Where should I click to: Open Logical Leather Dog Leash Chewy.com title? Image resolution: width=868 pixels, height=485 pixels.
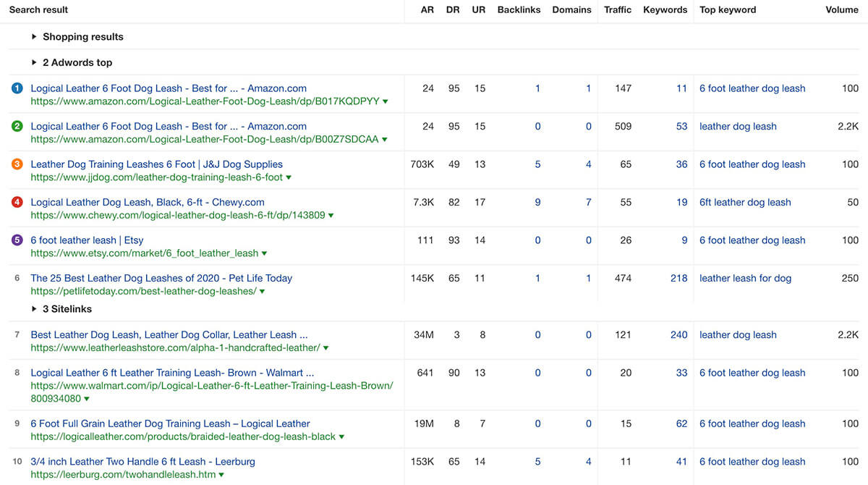point(148,202)
